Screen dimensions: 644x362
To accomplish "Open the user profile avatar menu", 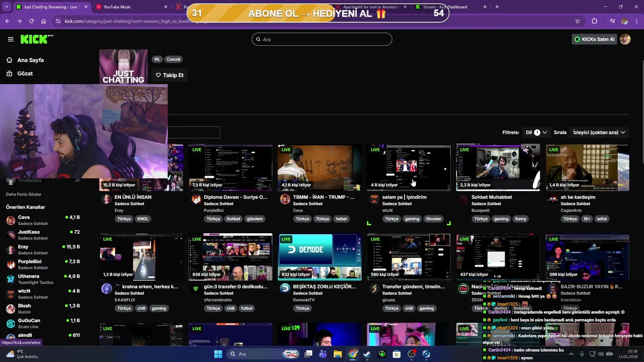I will pos(625,39).
